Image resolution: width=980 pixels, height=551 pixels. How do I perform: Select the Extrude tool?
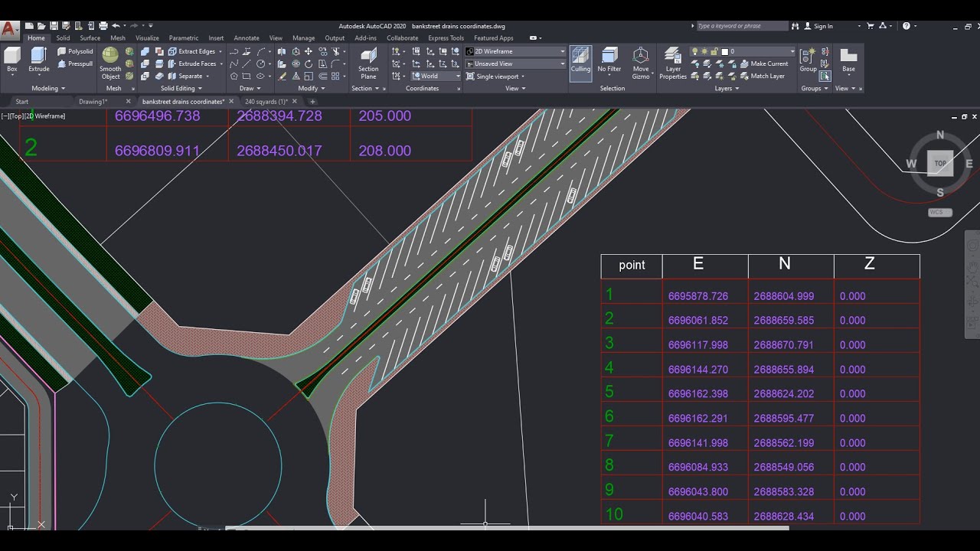(37, 60)
